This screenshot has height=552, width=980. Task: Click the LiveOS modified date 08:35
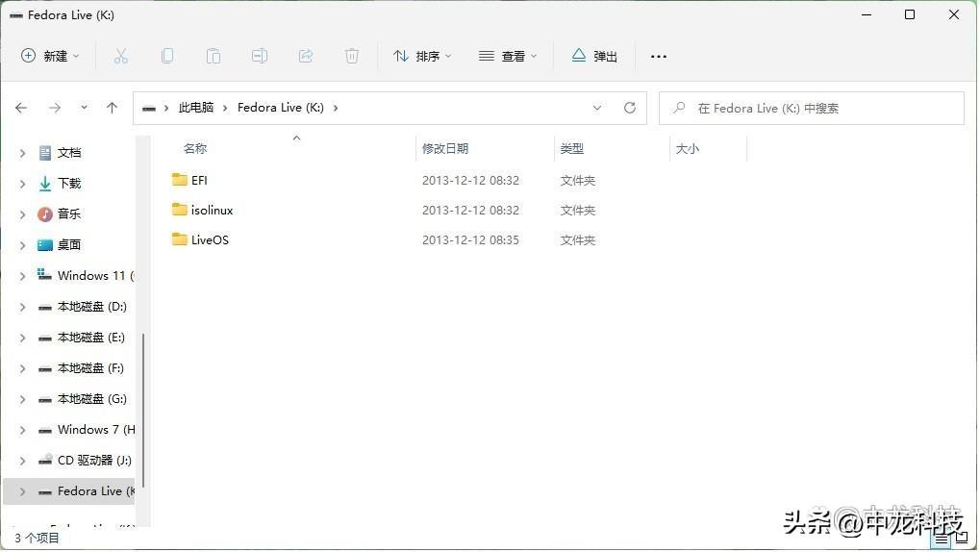tap(470, 240)
